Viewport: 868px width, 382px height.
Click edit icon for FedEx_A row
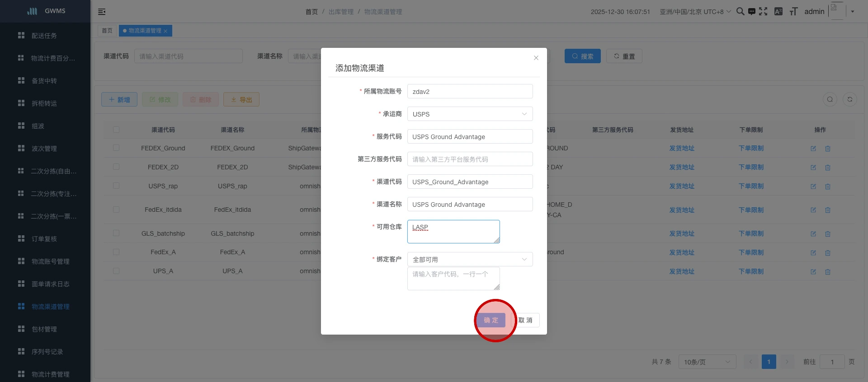point(813,253)
